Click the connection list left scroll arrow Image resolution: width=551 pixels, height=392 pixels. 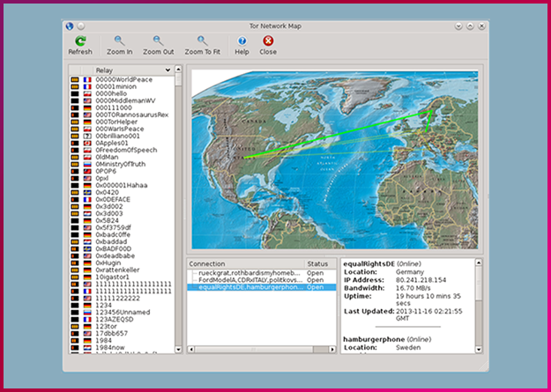[190, 350]
